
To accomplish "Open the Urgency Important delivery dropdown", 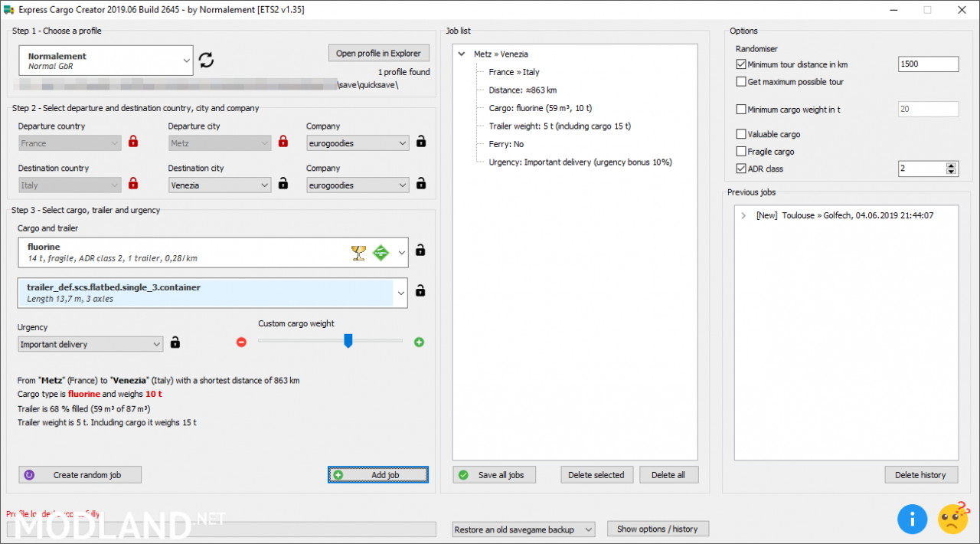I will tap(90, 344).
